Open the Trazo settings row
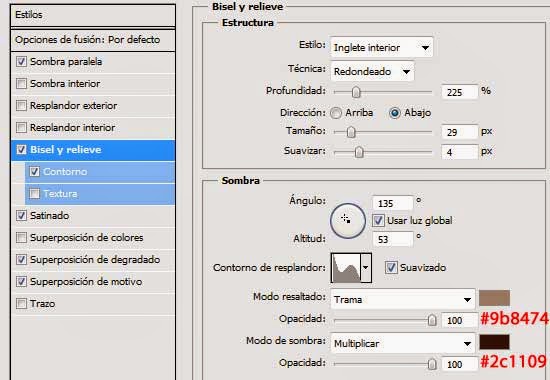The image size is (550, 380). [93, 304]
